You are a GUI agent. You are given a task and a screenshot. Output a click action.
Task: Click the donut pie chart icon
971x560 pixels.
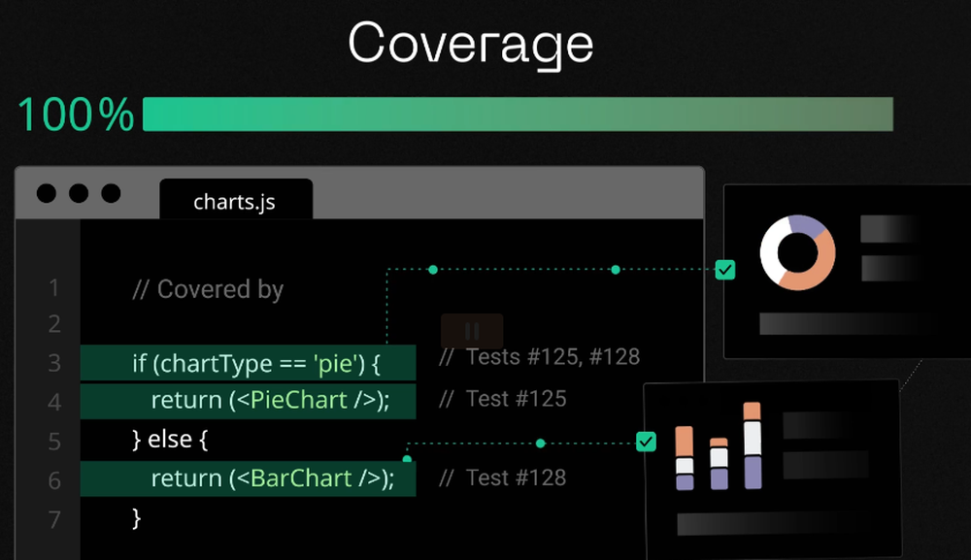[x=797, y=252]
